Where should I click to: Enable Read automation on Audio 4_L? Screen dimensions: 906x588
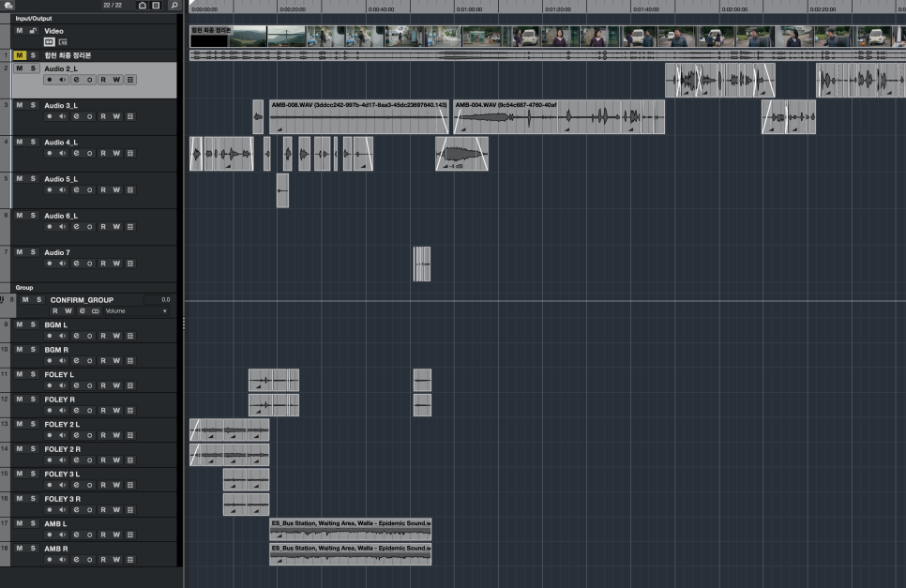[x=103, y=153]
